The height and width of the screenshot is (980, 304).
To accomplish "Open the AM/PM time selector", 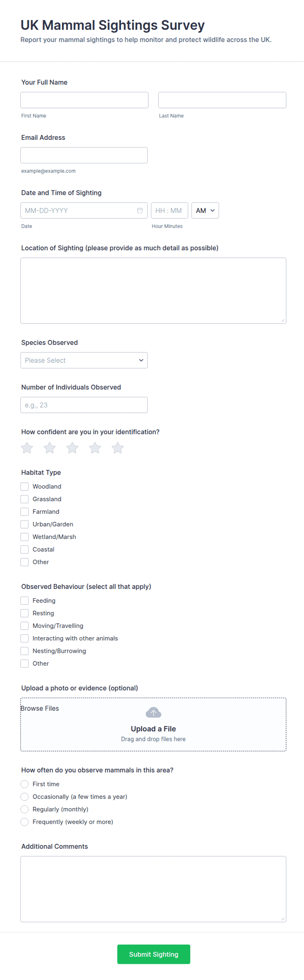I will 205,211.
